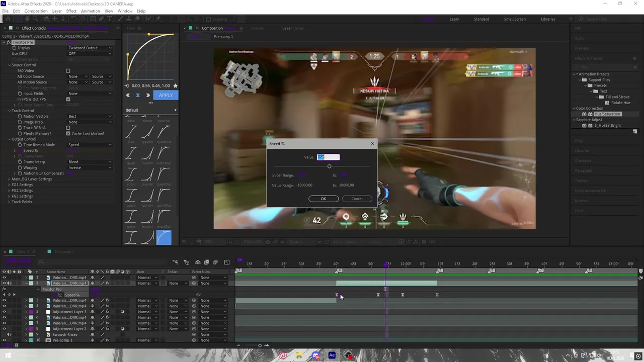
Task: Toggle the motion blur timeline icon
Action: (x=215, y=262)
